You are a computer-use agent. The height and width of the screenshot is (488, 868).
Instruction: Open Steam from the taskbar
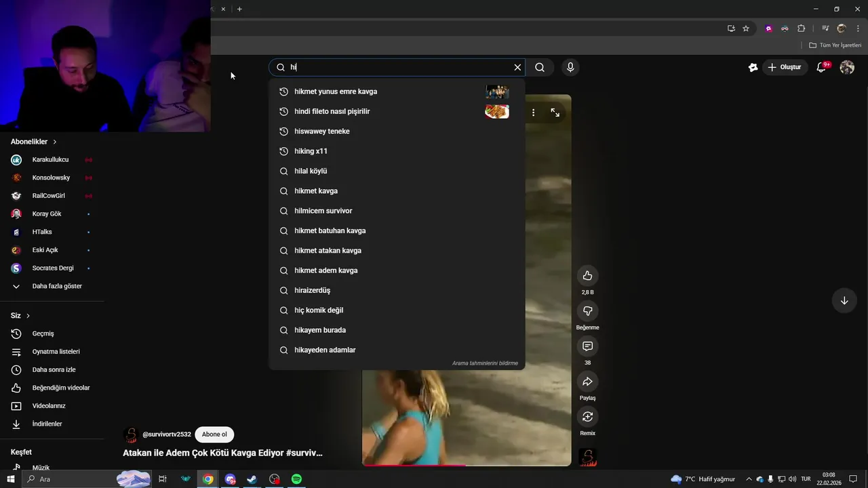click(x=252, y=479)
